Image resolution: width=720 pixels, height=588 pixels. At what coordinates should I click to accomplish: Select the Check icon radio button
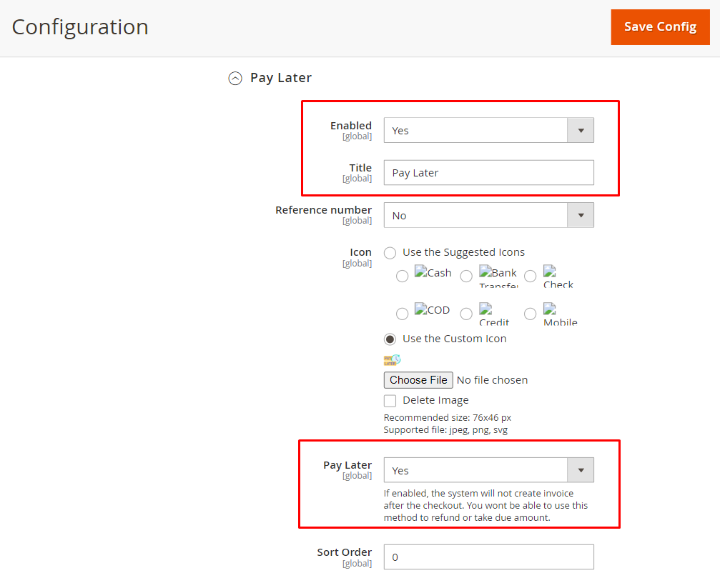531,276
